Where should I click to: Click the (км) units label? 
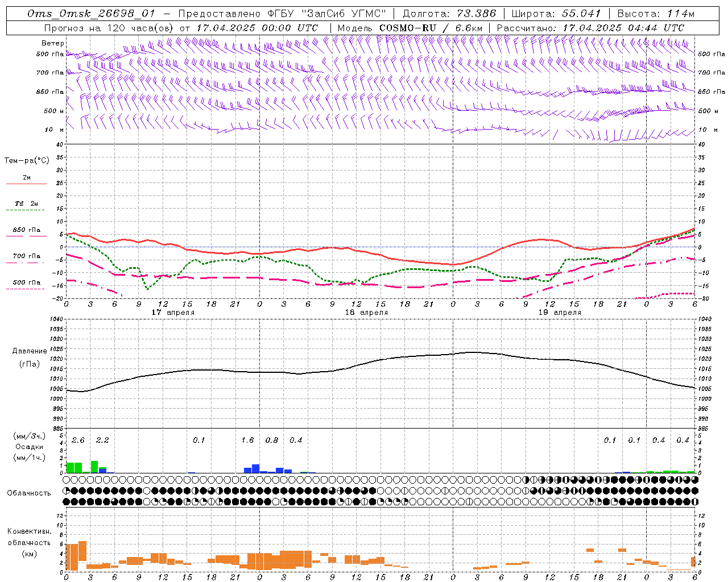click(29, 554)
